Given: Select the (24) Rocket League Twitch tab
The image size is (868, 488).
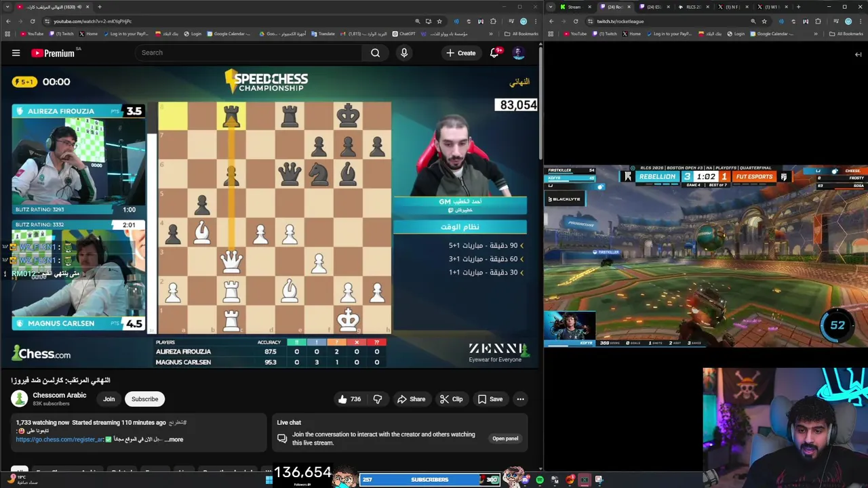Looking at the screenshot, I should tap(614, 7).
